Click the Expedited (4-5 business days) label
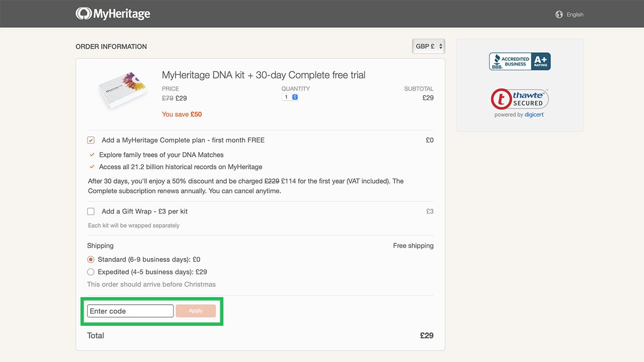The height and width of the screenshot is (362, 644). 152,272
